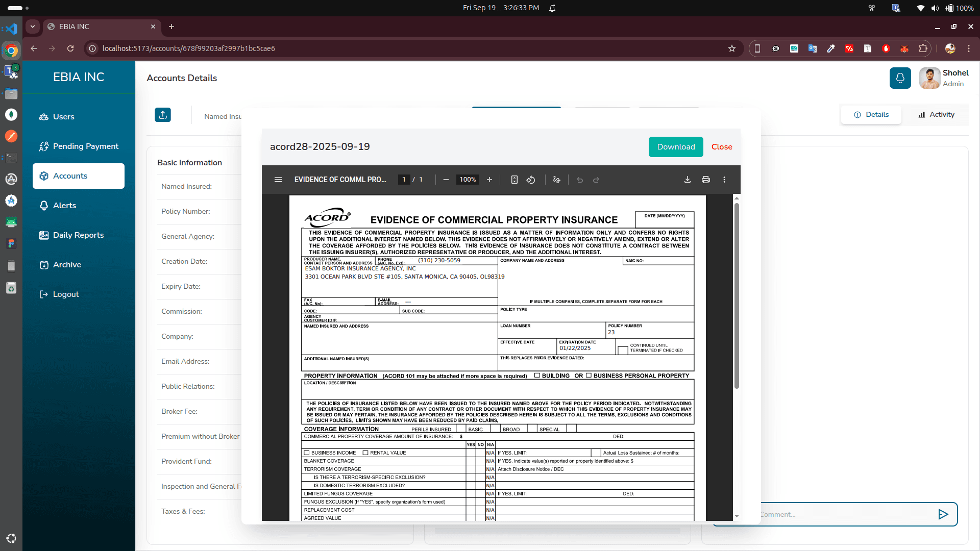980x551 pixels.
Task: Close the acord28-2025-09-19 preview
Action: click(x=721, y=146)
